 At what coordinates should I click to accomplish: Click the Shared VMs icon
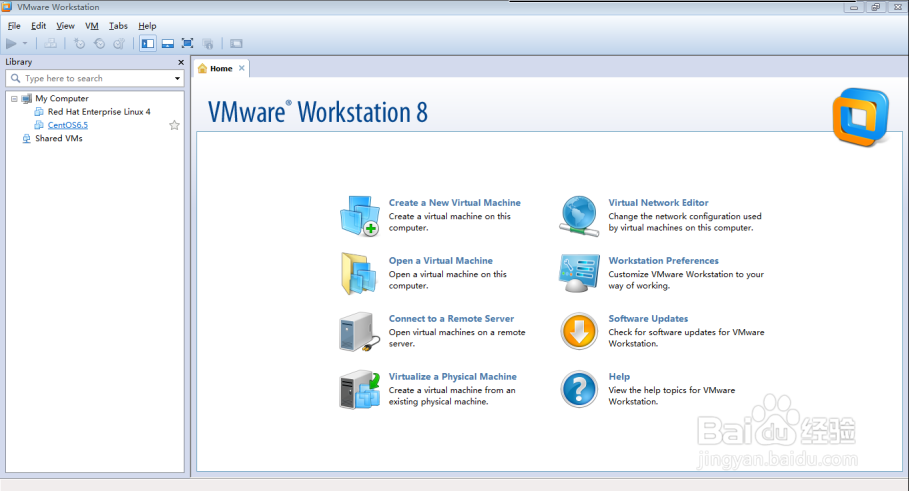(26, 138)
